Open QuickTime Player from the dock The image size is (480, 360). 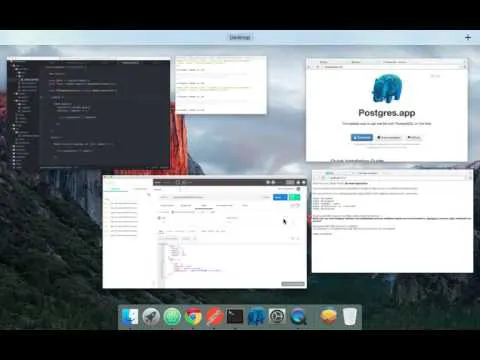(x=298, y=316)
